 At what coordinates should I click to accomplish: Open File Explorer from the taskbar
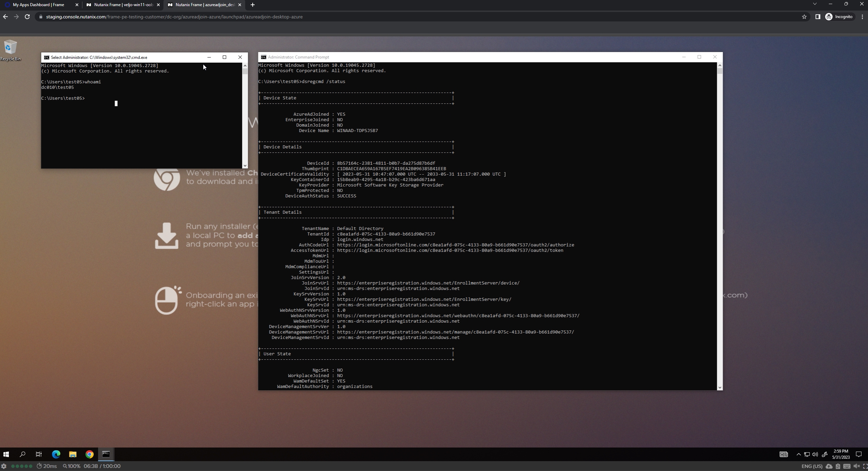click(x=73, y=454)
